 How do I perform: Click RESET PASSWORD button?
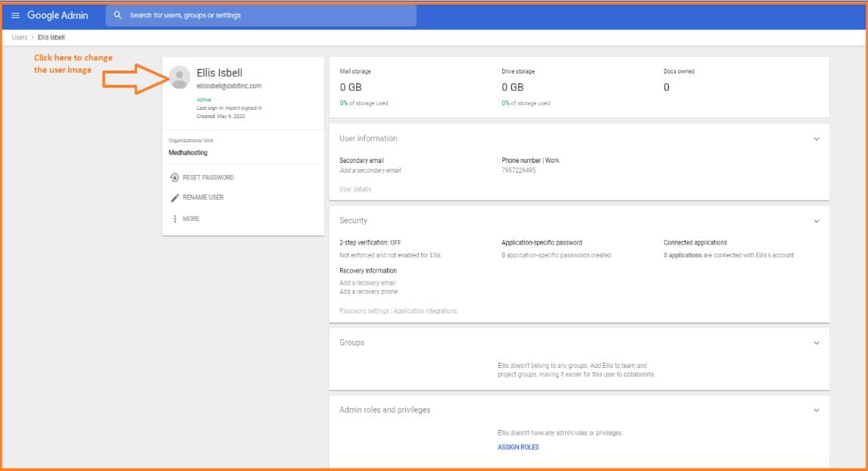point(208,178)
